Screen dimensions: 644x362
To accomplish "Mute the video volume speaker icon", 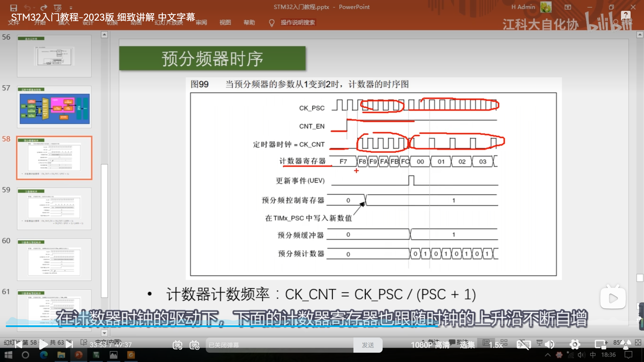I will [x=549, y=345].
